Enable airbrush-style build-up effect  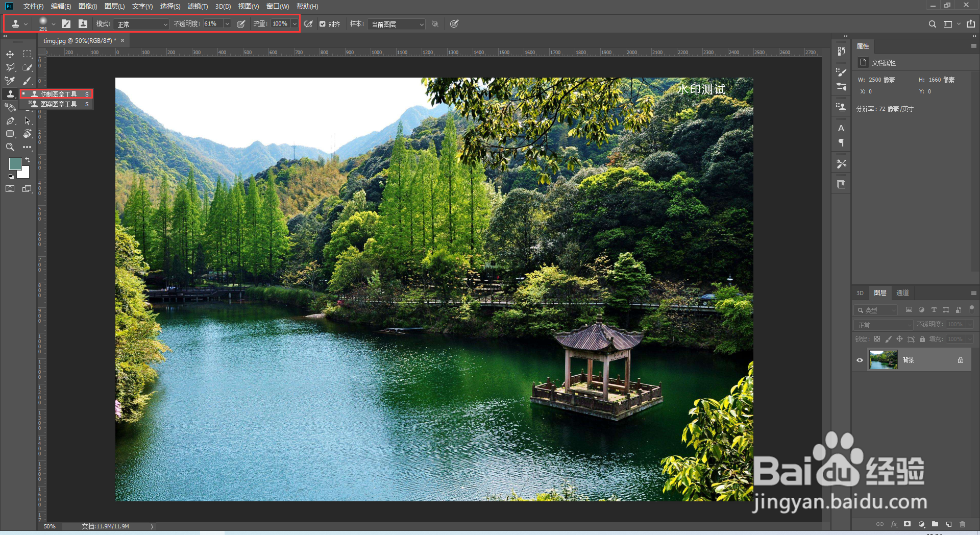point(308,23)
